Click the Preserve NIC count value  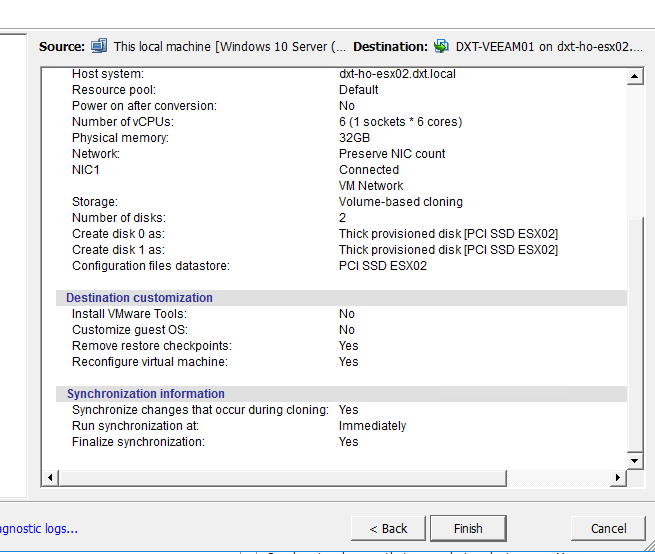click(392, 154)
